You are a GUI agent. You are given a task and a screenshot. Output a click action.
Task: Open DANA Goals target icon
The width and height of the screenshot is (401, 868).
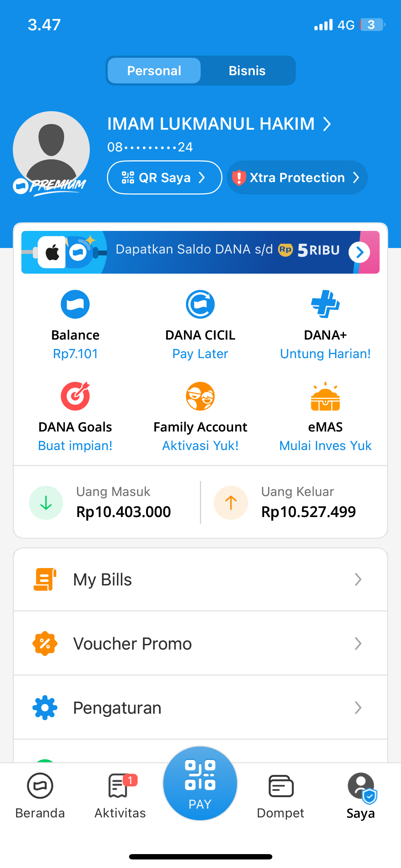[x=75, y=396]
